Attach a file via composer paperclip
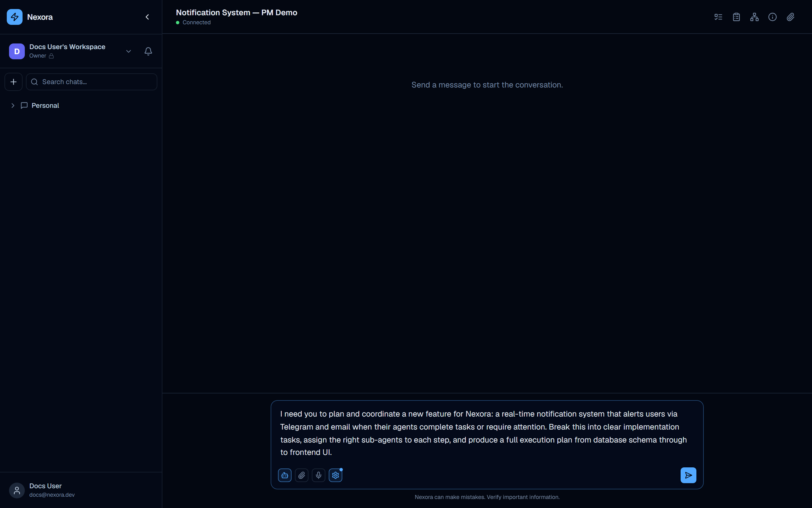Screen dimensions: 812x508 pyautogui.click(x=302, y=475)
